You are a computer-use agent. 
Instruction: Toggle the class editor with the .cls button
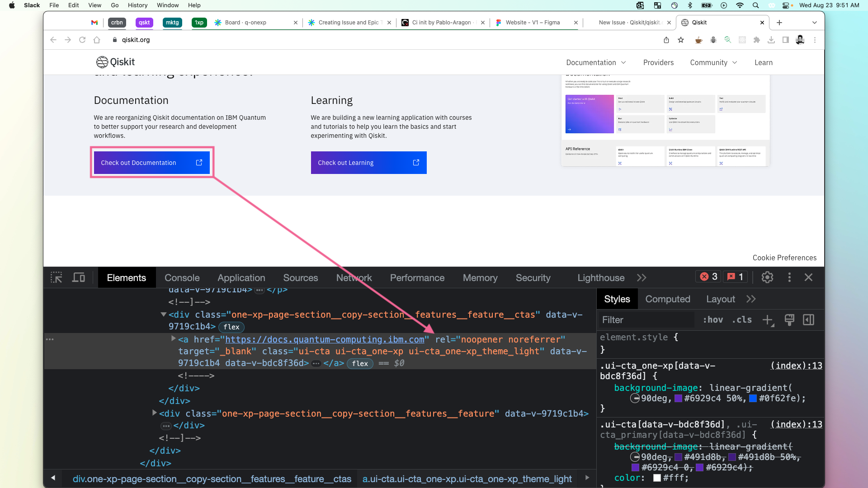(x=741, y=319)
